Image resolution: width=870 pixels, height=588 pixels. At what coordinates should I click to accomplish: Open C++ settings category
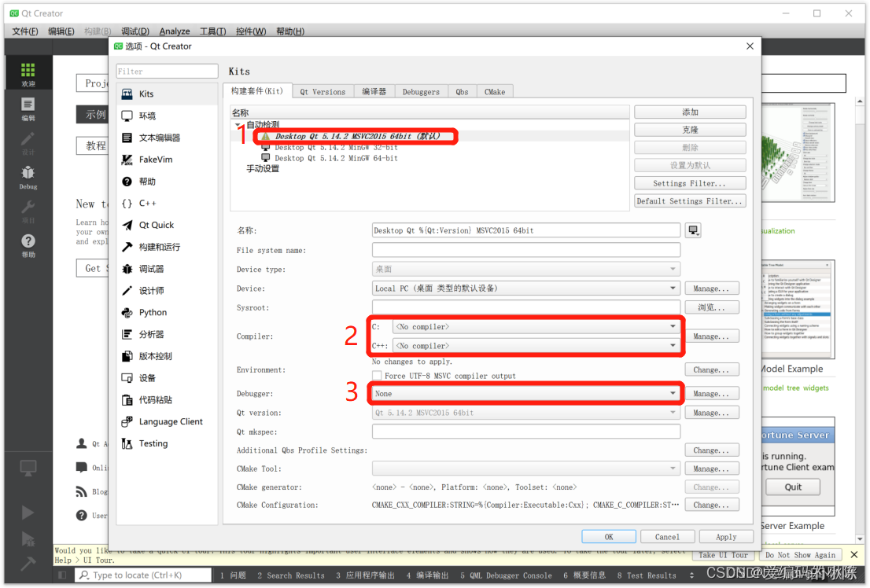click(x=167, y=203)
